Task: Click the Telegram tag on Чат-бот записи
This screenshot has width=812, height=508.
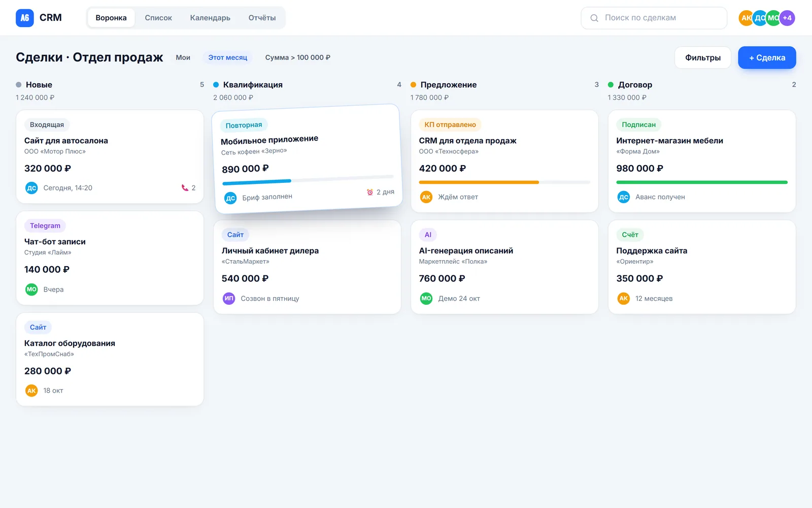Action: [x=45, y=226]
